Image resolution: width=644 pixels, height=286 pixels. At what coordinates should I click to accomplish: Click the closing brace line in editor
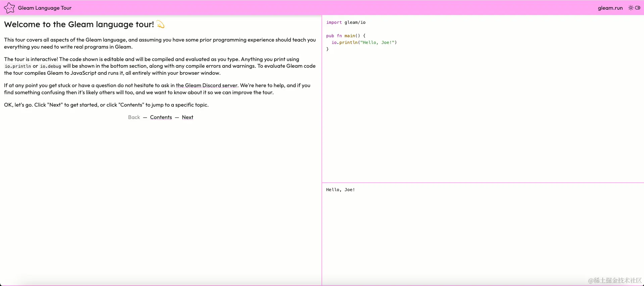[328, 49]
